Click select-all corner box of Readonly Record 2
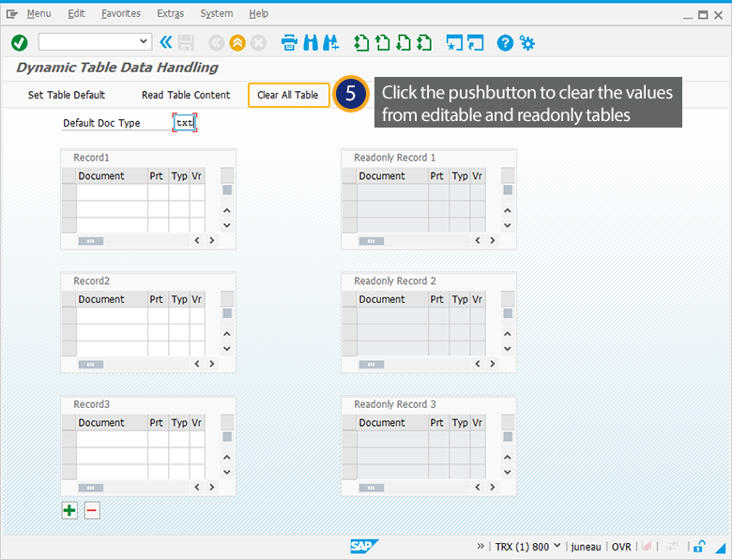The height and width of the screenshot is (560, 732). coord(350,299)
